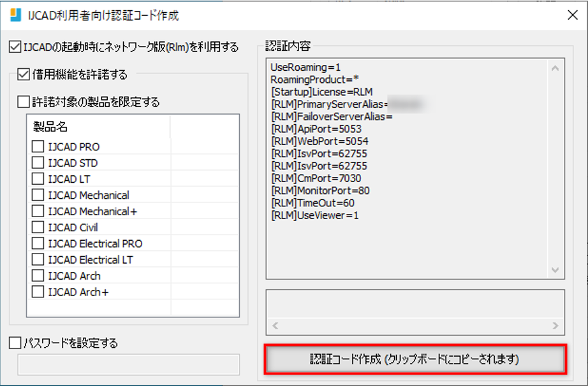
Task: Check the IJCAD Mechanical product
Action: [38, 195]
